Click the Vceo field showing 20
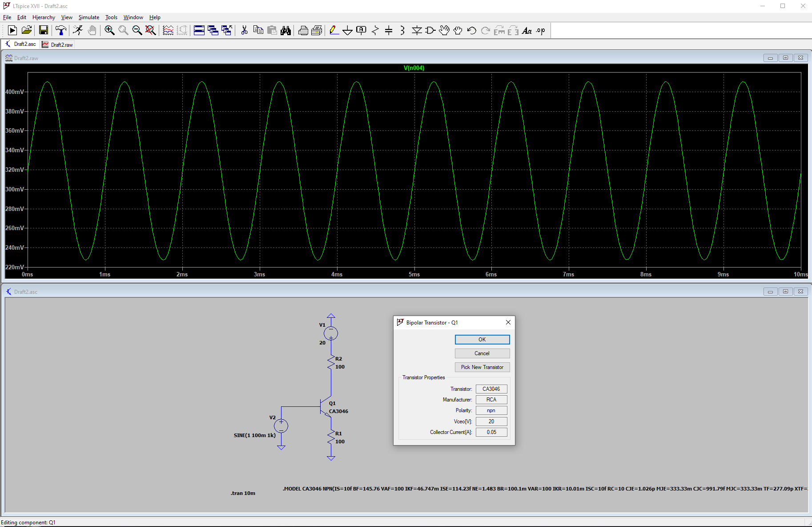 [491, 422]
